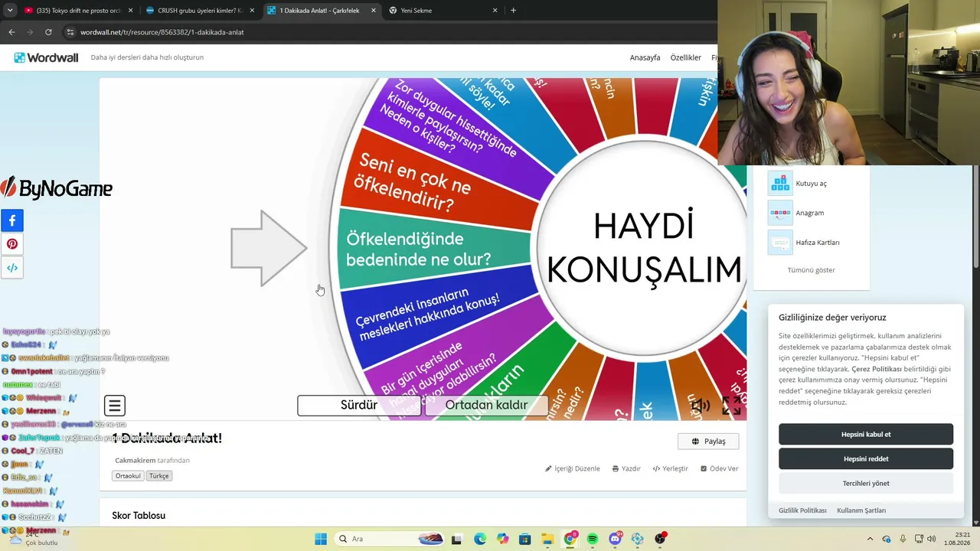The height and width of the screenshot is (551, 980).
Task: Open the game hamburger menu icon
Action: point(115,406)
